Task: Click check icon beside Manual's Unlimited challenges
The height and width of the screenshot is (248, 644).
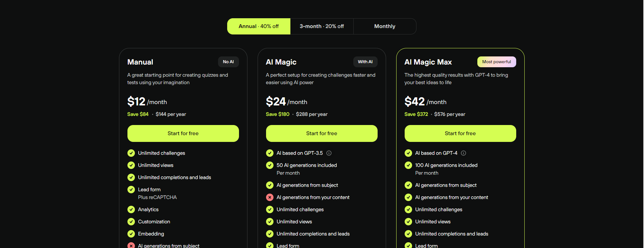Action: pos(131,153)
